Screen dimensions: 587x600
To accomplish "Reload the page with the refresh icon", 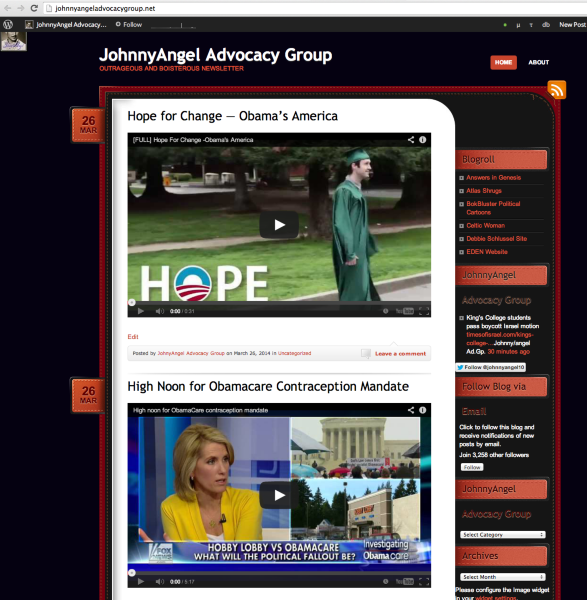I will (x=34, y=8).
